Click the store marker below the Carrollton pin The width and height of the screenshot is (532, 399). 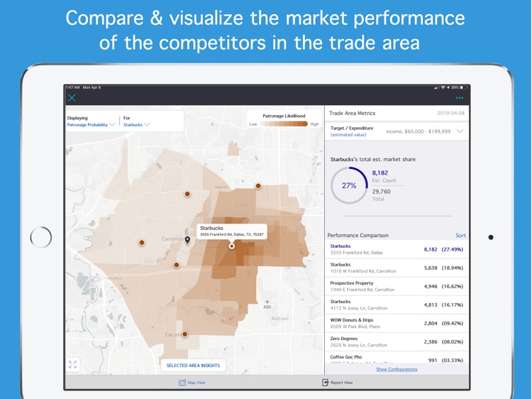coord(177,265)
